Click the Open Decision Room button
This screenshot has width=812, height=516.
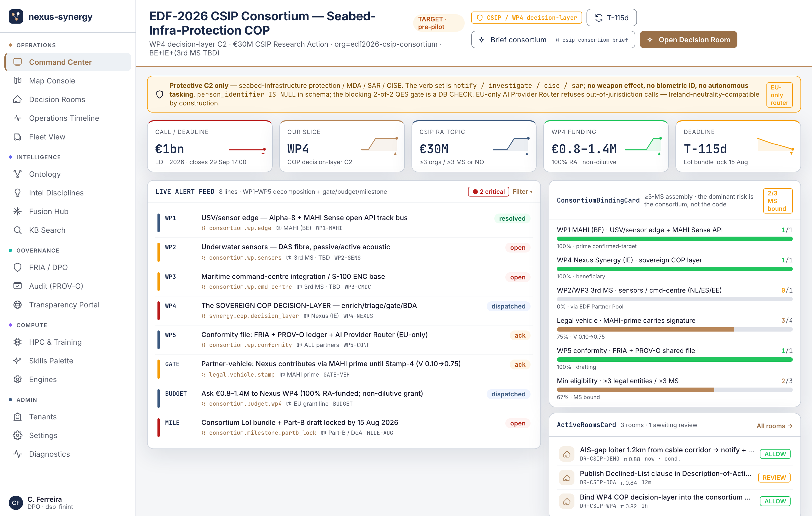(x=688, y=40)
